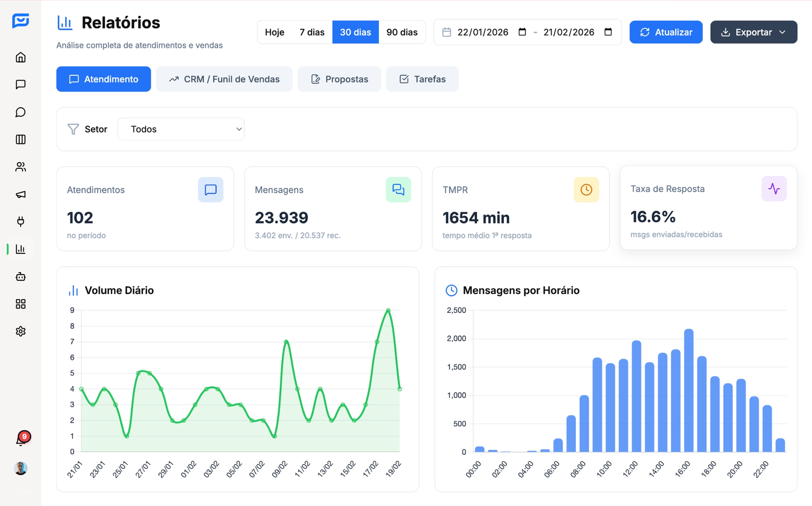812x506 pixels.
Task: Open the robot chatbot icon
Action: click(20, 276)
